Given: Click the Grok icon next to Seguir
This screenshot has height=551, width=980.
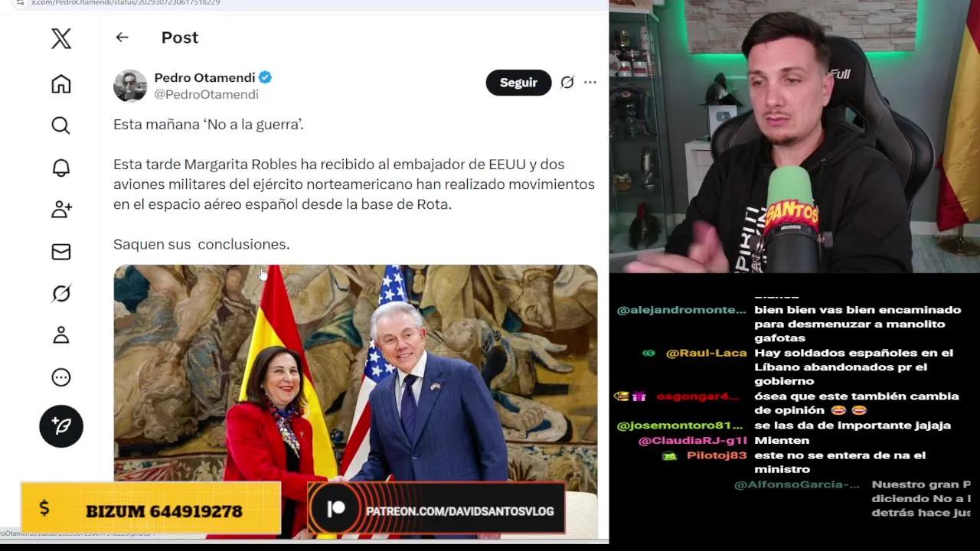Looking at the screenshot, I should click(x=567, y=83).
